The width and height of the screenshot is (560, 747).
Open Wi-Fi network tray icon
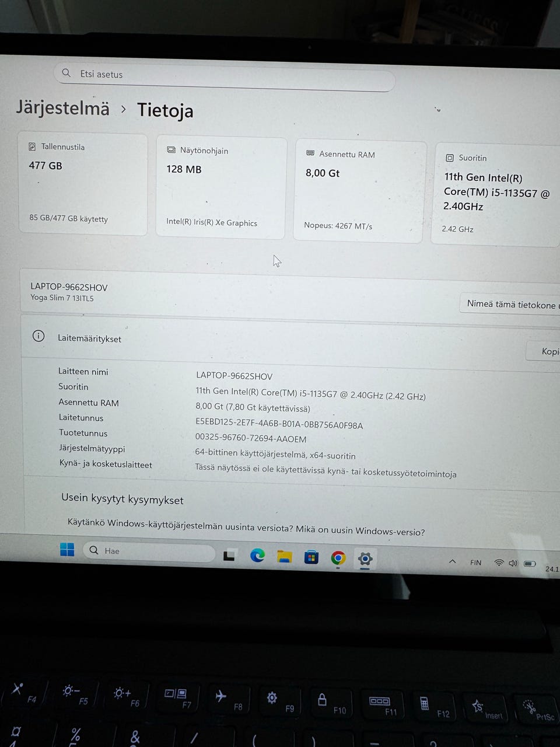[x=499, y=563]
